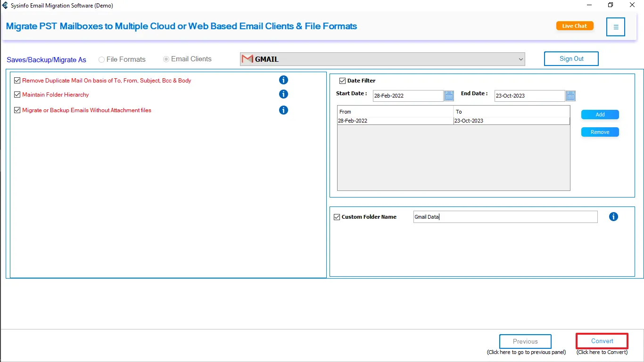Click the Sysinfo app logo in title bar
Image resolution: width=644 pixels, height=362 pixels.
coord(5,6)
